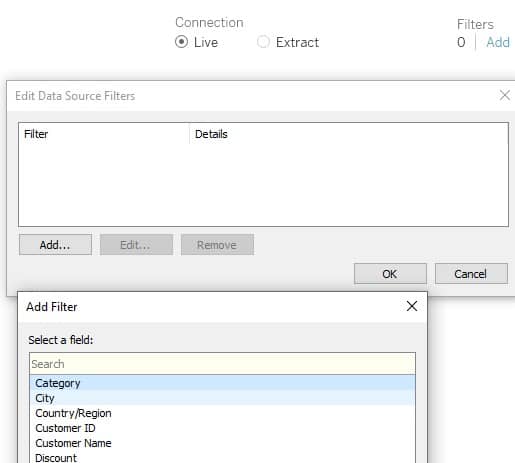Screen dimensions: 515x463
Task: Click the greyed Edit... button
Action: (136, 245)
